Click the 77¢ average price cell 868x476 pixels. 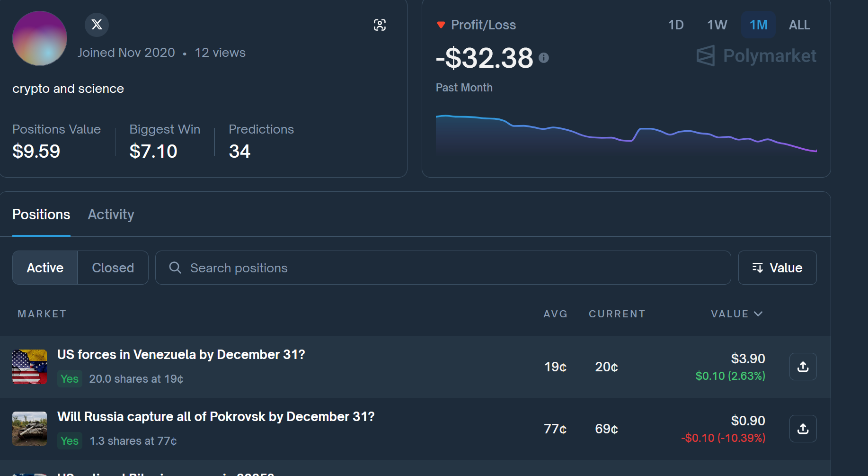(x=555, y=429)
